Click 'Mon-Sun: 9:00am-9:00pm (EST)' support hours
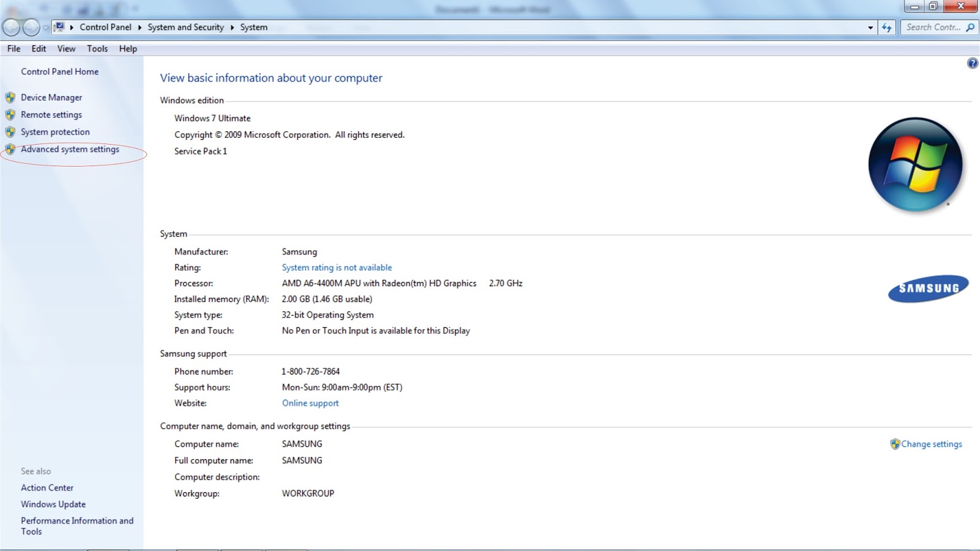The width and height of the screenshot is (980, 551). 342,387
